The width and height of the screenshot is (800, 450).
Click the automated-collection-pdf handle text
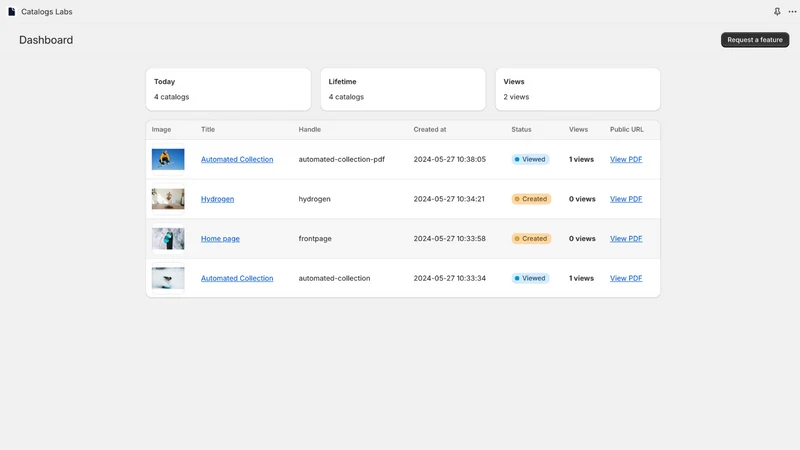341,159
